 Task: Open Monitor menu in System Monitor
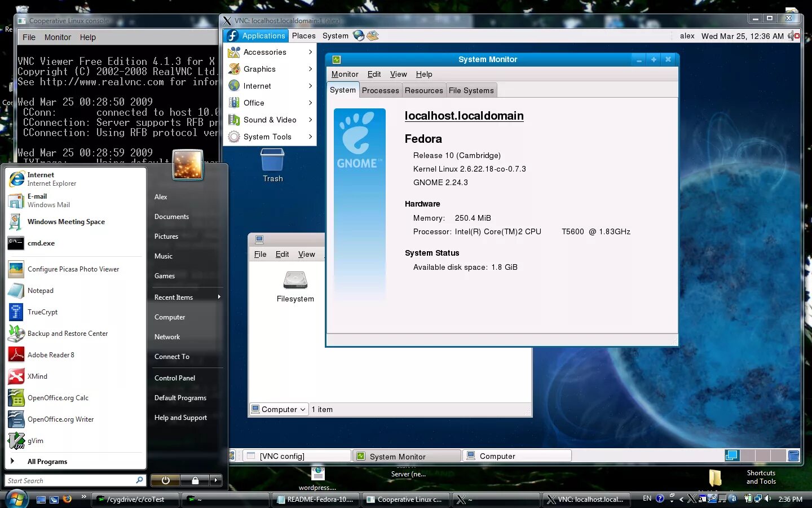[x=345, y=74]
